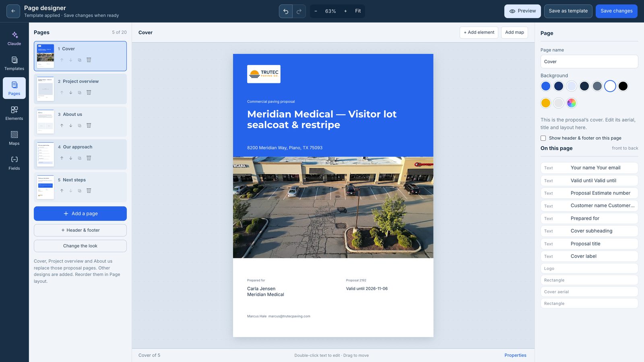
Task: Undo the last change
Action: pos(286,11)
